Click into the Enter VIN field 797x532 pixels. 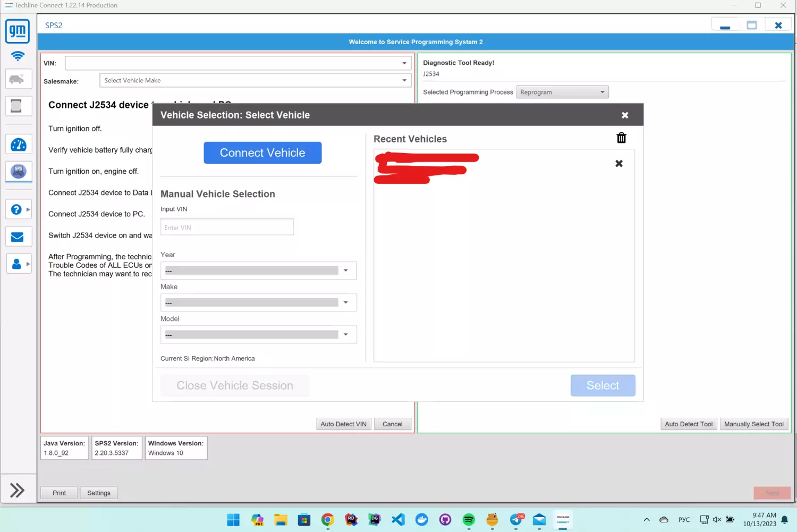pos(227,227)
